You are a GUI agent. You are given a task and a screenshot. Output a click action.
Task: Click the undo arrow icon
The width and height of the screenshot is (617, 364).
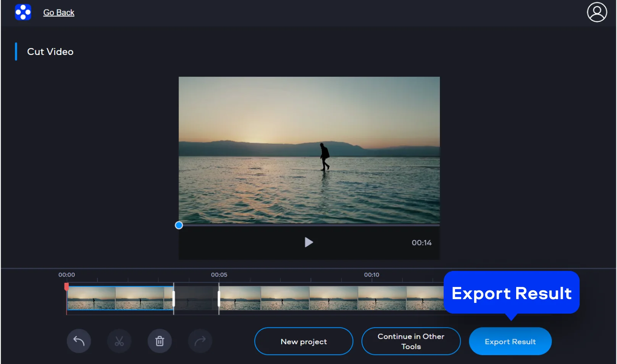79,341
